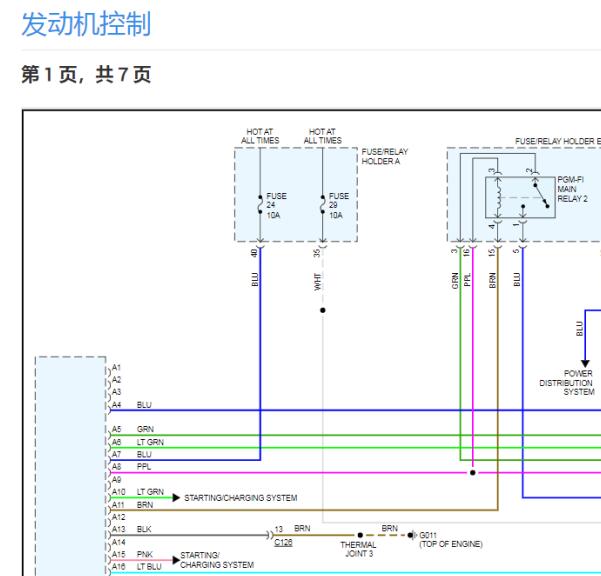Viewport: 601px width, 576px height.
Task: Click the STARTING/ CHARGING SYSTEM label beside A15
Action: click(217, 560)
